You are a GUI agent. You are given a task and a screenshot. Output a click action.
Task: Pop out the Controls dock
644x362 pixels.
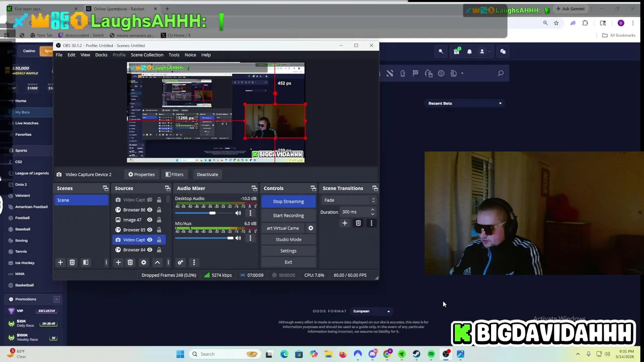(313, 189)
